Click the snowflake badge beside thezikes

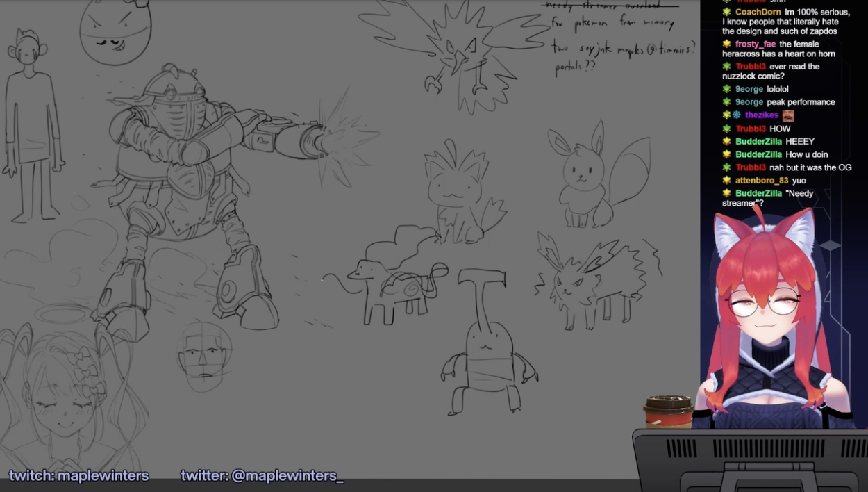tap(737, 115)
